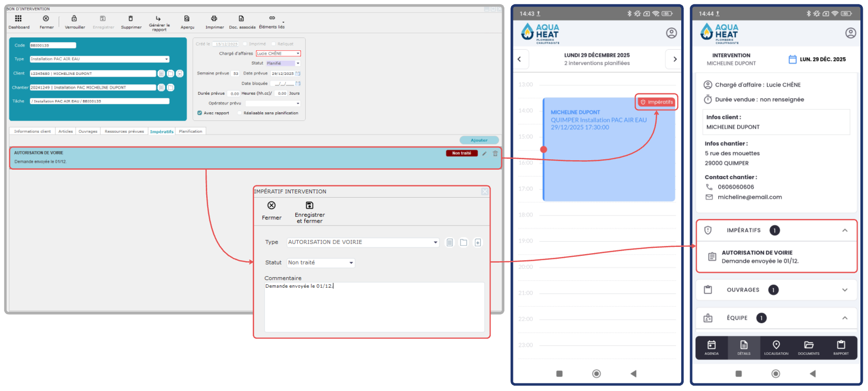Toggle the Avec rapport checkbox

coord(200,113)
